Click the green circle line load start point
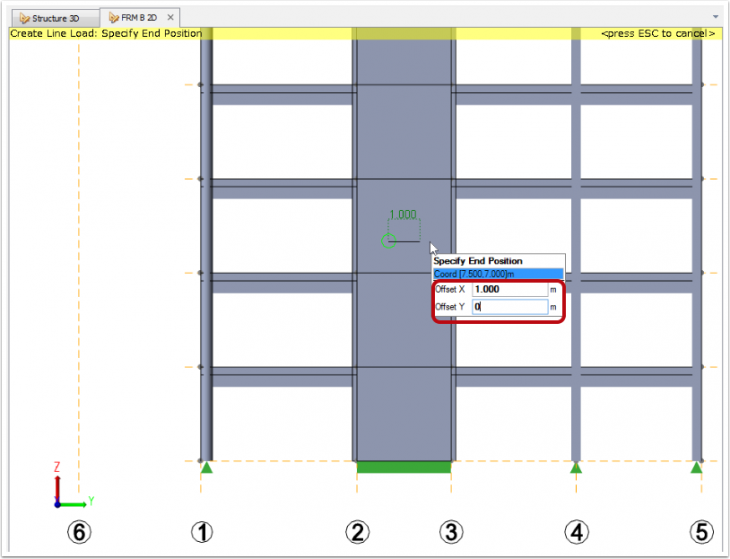The width and height of the screenshot is (730, 559). point(388,241)
